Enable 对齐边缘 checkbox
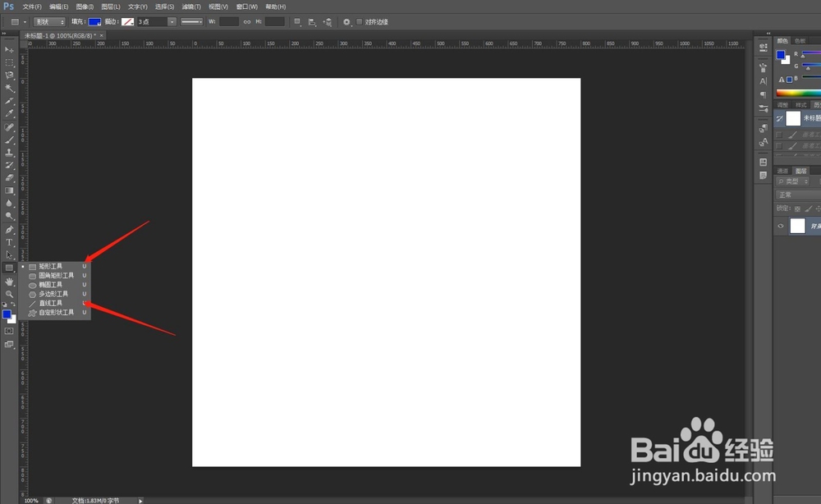This screenshot has width=821, height=504. (x=360, y=22)
